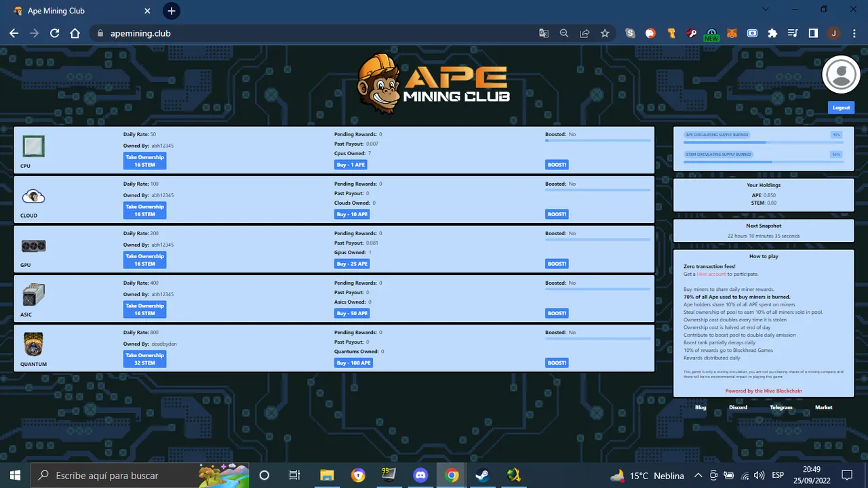Image resolution: width=868 pixels, height=488 pixels.
Task: Open the user profile avatar
Action: 841,75
